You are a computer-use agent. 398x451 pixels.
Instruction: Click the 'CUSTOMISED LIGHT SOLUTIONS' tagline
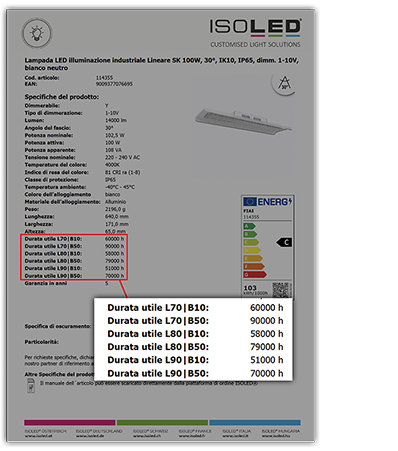pyautogui.click(x=255, y=45)
